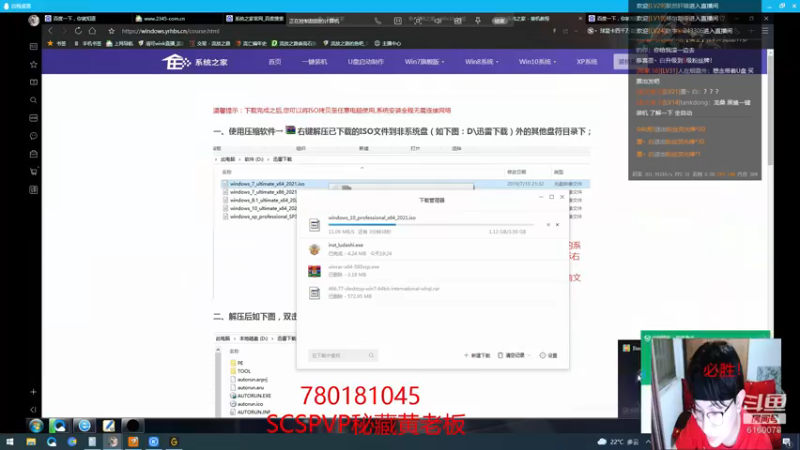Go back with the browser back arrow

(x=50, y=31)
